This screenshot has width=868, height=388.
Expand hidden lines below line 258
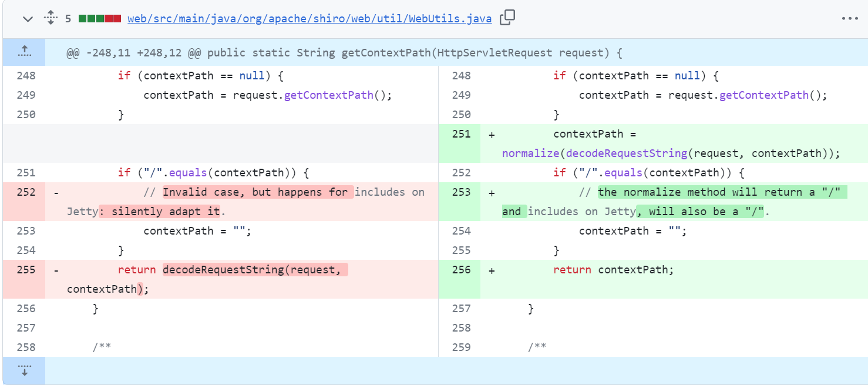coord(24,370)
